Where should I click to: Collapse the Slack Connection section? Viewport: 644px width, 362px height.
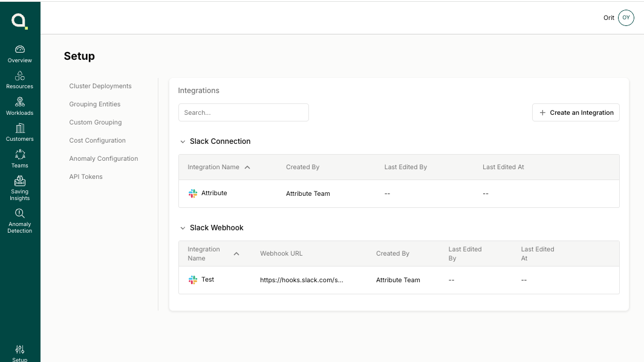pyautogui.click(x=183, y=141)
